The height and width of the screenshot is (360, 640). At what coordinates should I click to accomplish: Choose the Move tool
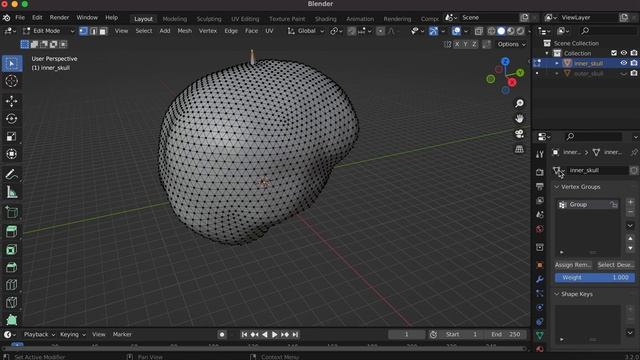(12, 101)
